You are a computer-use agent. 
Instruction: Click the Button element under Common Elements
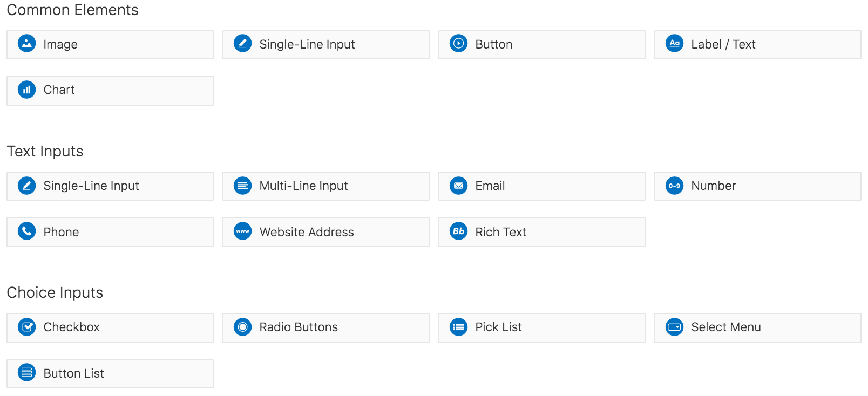click(541, 44)
